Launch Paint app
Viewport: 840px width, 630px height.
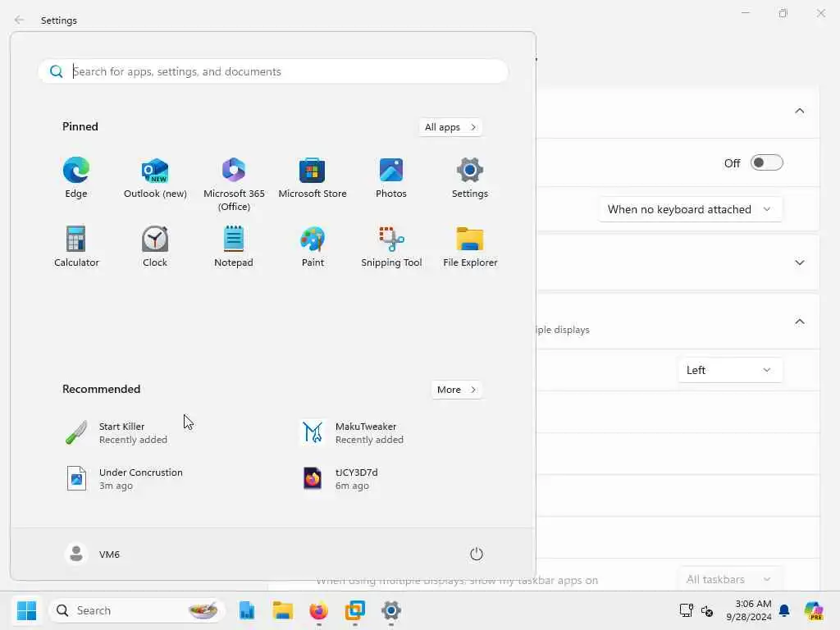(x=313, y=247)
